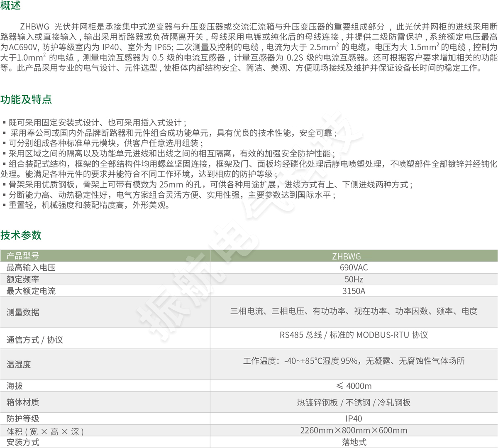
Task: Select the 最高输入电压 row label
Action: point(31,267)
